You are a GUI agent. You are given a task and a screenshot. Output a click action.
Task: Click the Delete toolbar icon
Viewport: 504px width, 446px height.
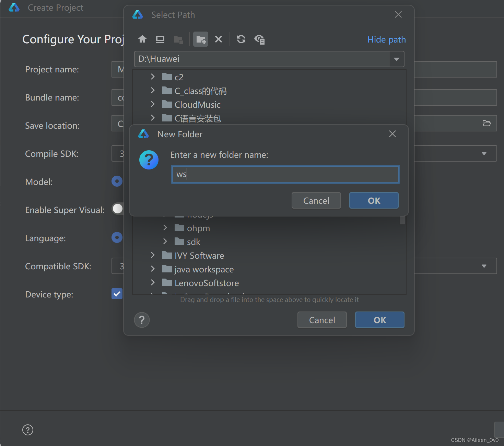219,39
